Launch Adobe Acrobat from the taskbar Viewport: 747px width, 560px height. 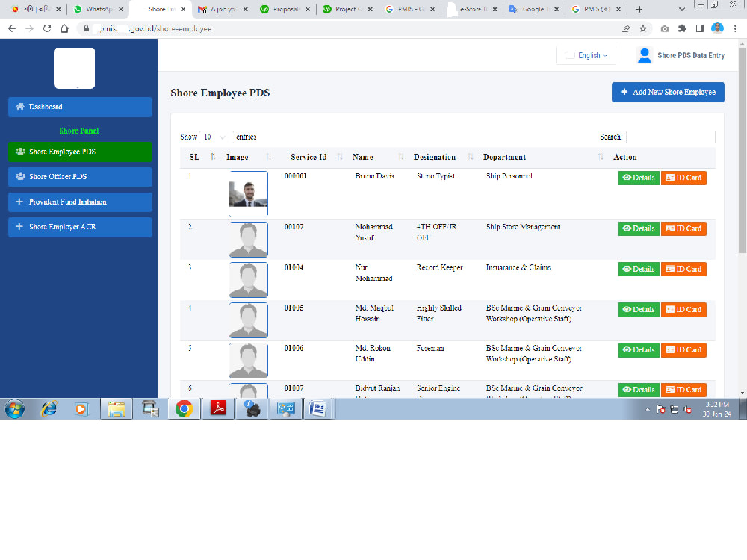click(x=217, y=408)
